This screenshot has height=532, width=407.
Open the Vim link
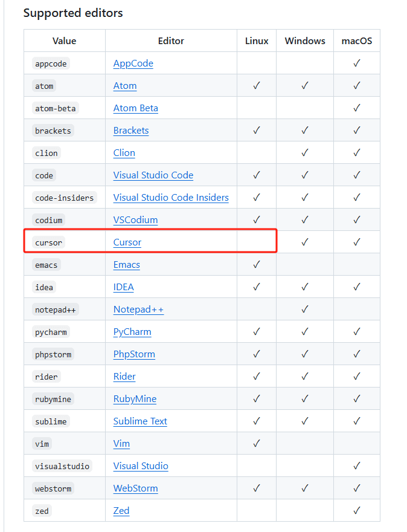click(121, 444)
